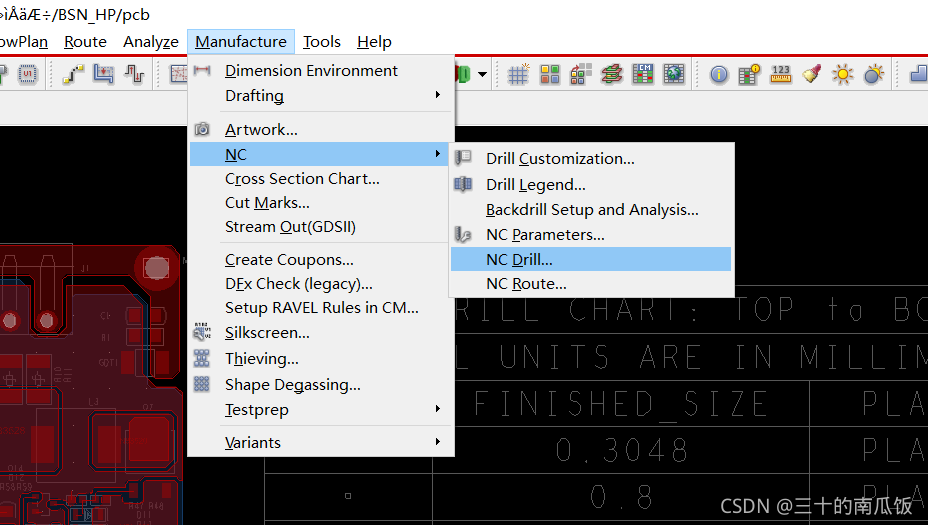
Task: Select Dimension Environment menu entry
Action: 321,70
